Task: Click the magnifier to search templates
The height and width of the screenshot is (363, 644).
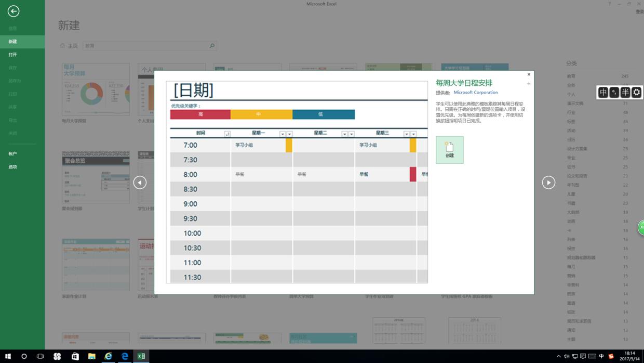Action: coord(212,45)
